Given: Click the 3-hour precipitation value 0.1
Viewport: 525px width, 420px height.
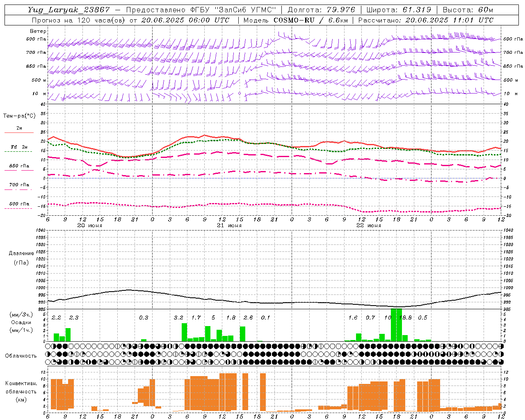Looking at the screenshot, I should coord(266,317).
